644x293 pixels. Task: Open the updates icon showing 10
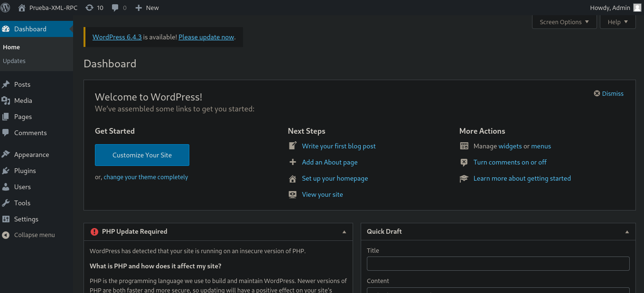point(89,8)
